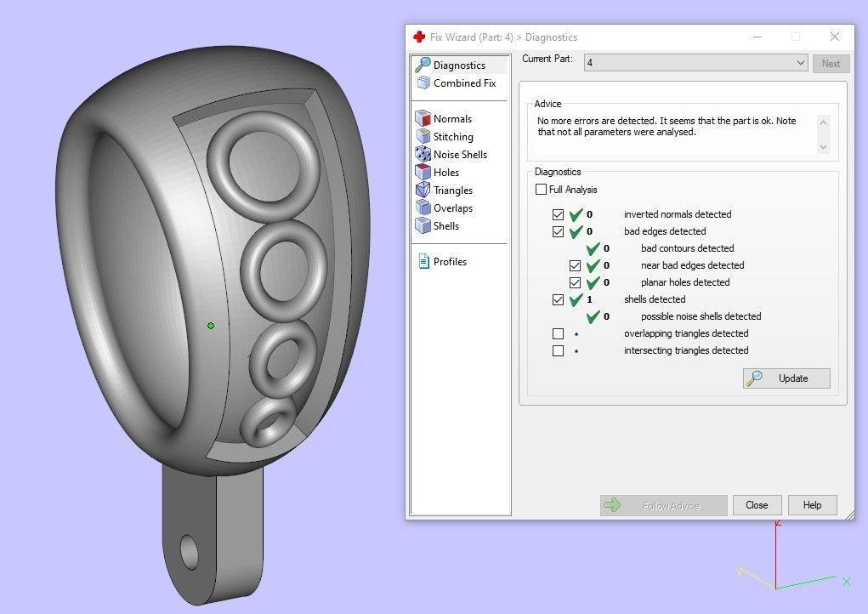Viewport: 868px width, 614px height.
Task: Click the Help button
Action: pyautogui.click(x=812, y=505)
